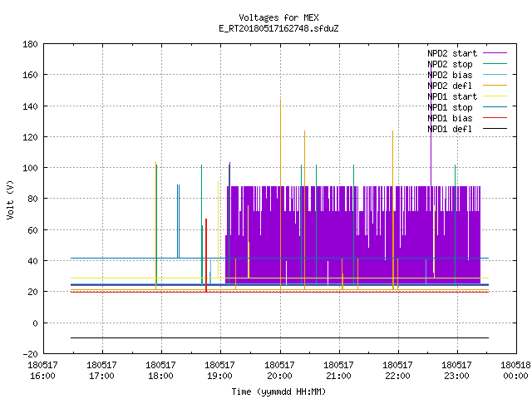Click the x-axis tick label 180517 20:00

[x=279, y=370]
